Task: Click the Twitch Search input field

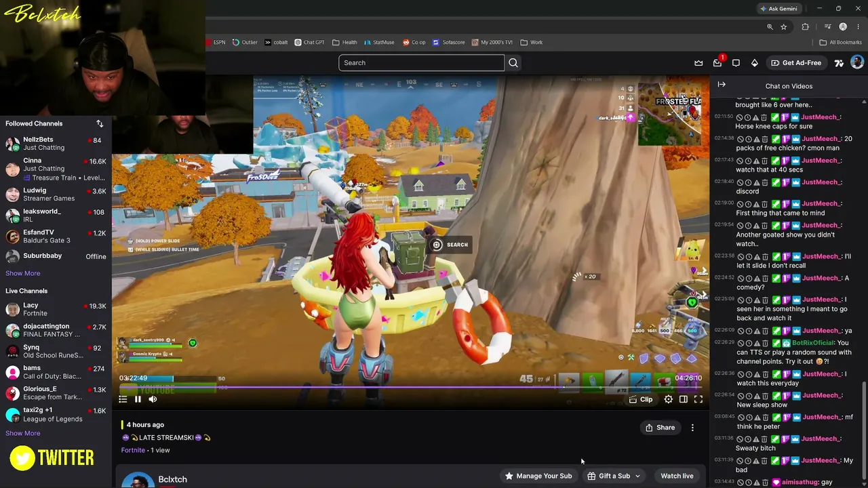Action: click(x=421, y=63)
